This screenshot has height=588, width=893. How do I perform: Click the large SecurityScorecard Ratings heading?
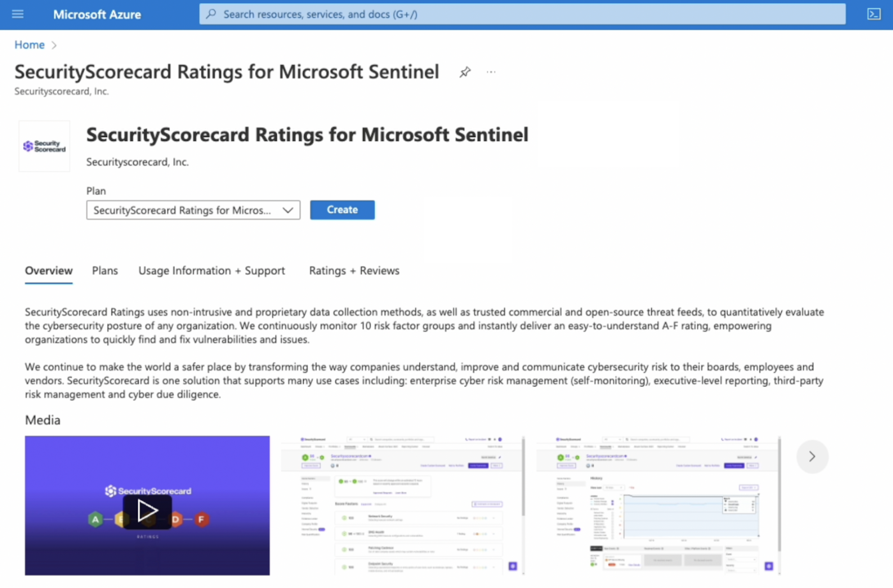pyautogui.click(x=307, y=135)
